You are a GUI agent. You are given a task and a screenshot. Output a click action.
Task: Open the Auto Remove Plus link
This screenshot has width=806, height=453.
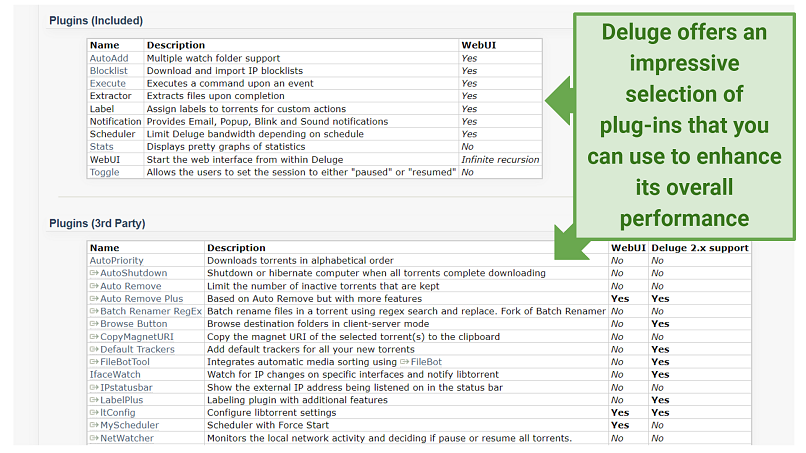[141, 299]
